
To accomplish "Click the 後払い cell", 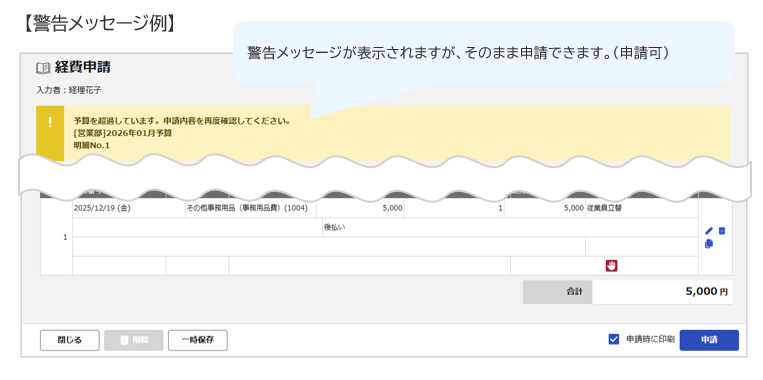I will point(510,227).
